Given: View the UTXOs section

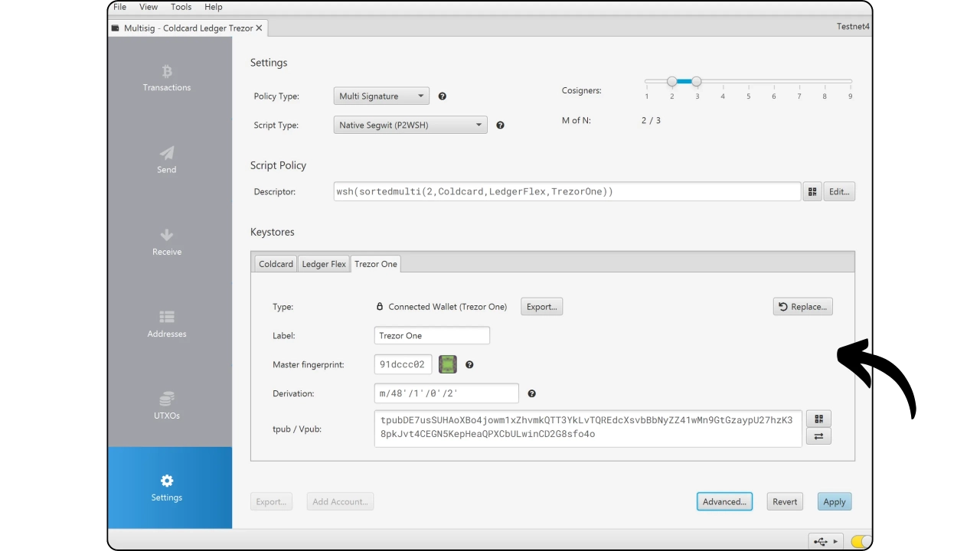Looking at the screenshot, I should click(167, 406).
